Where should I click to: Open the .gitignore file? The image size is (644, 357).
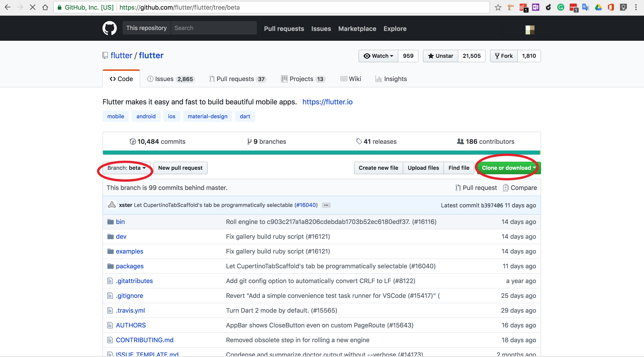pos(130,295)
